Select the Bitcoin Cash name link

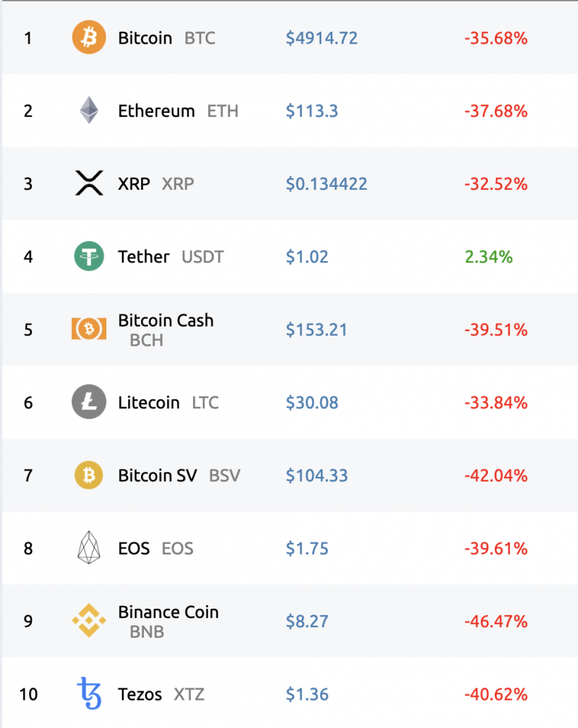[x=166, y=320]
